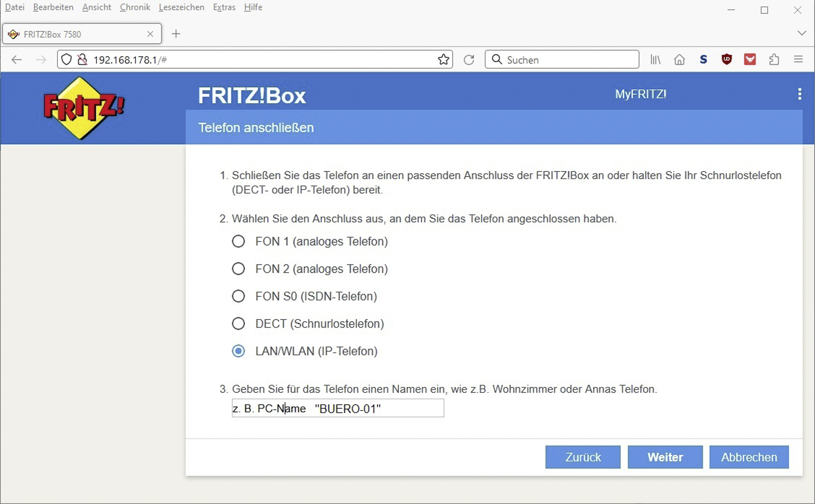Go to the browser home page
Viewport: 815px width, 504px height.
click(679, 60)
